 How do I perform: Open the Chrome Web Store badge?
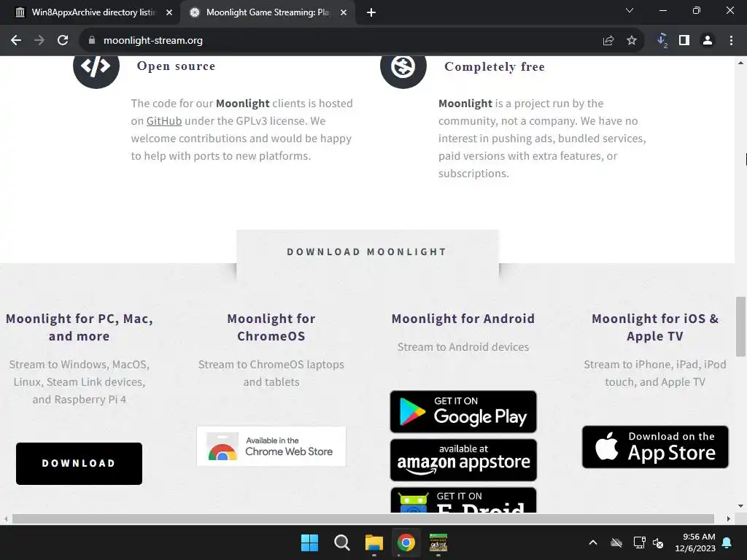click(271, 446)
